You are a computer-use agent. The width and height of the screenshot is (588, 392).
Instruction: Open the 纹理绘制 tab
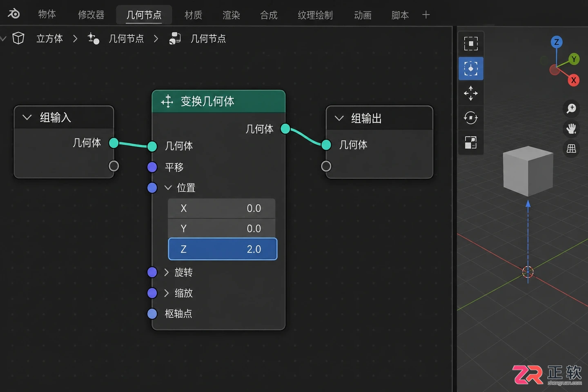(315, 15)
